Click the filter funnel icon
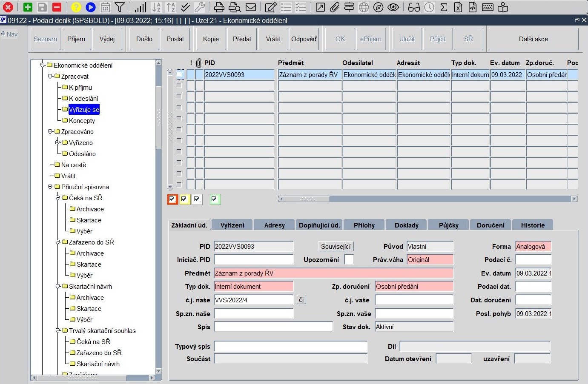The image size is (588, 384). tap(120, 7)
